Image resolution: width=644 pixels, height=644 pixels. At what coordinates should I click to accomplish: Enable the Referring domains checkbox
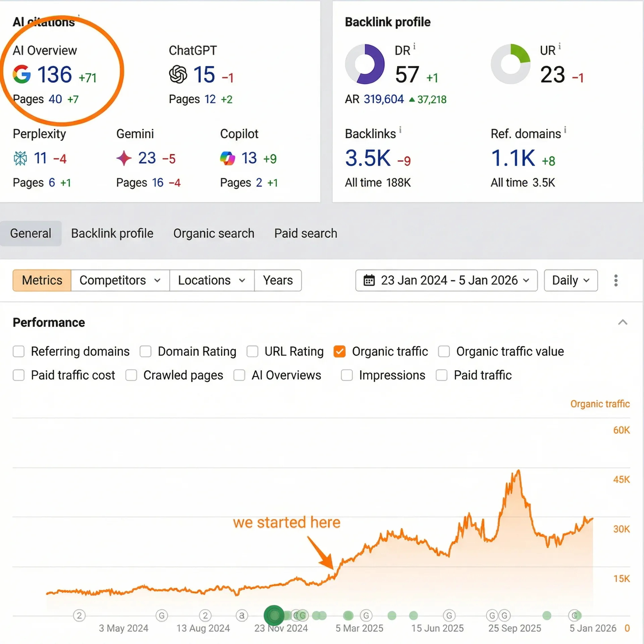click(19, 352)
